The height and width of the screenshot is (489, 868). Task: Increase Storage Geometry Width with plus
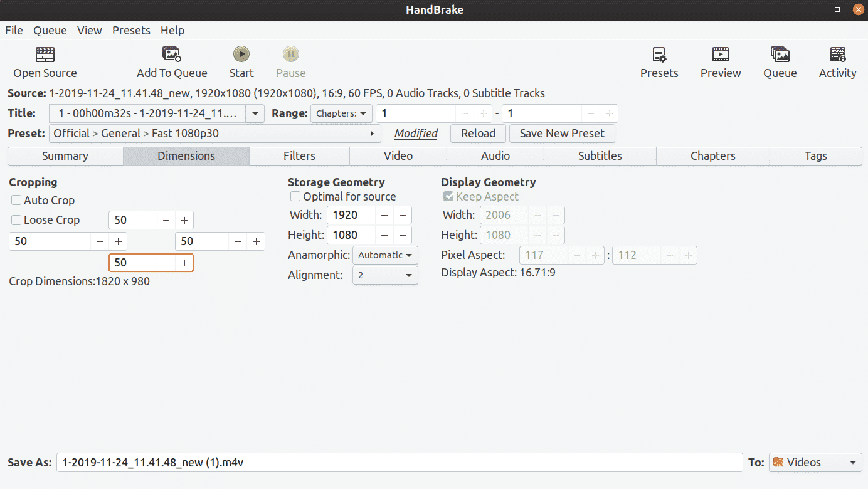pos(403,215)
